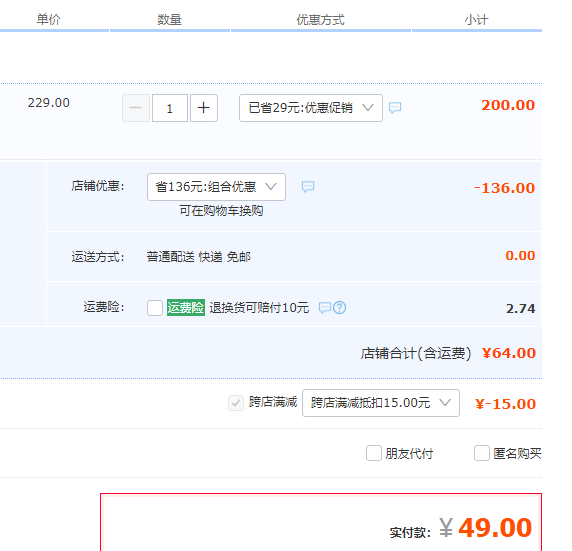Click the 普通配送 快递 免邮 shipping text
Viewport: 572px width, 551px height.
199,257
